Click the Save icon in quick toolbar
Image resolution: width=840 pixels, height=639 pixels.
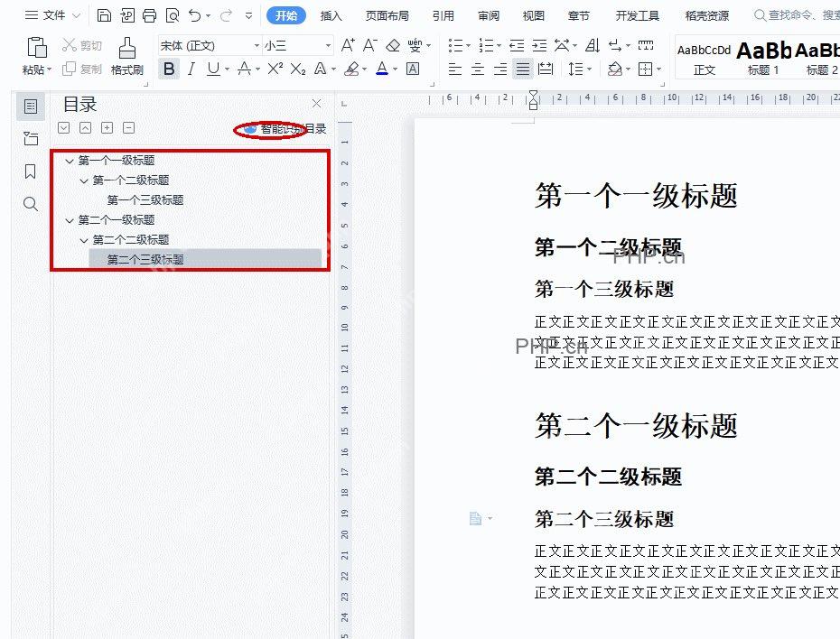point(104,15)
